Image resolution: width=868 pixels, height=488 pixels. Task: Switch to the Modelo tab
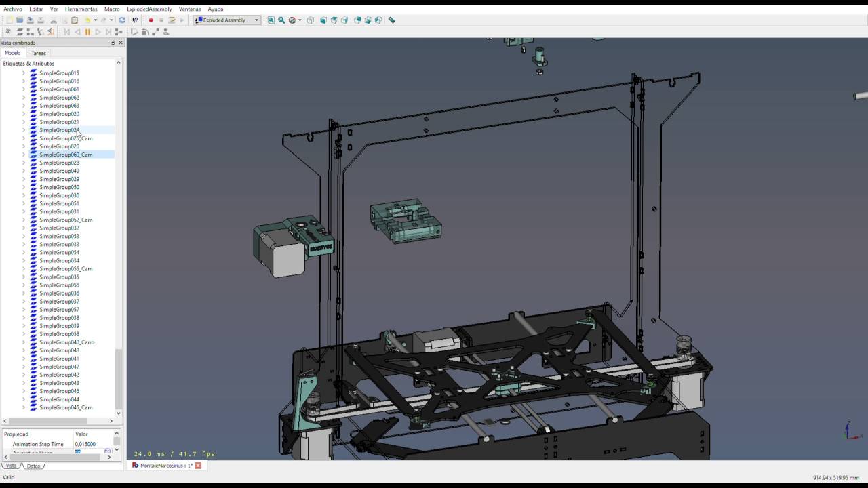(x=13, y=53)
